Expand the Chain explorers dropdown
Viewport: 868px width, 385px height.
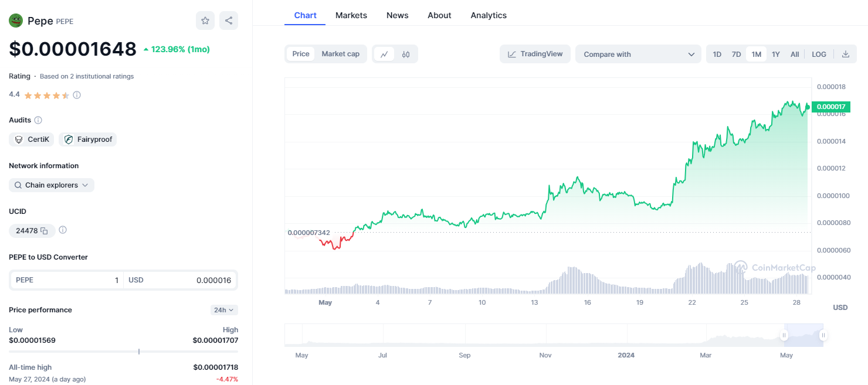pos(52,185)
